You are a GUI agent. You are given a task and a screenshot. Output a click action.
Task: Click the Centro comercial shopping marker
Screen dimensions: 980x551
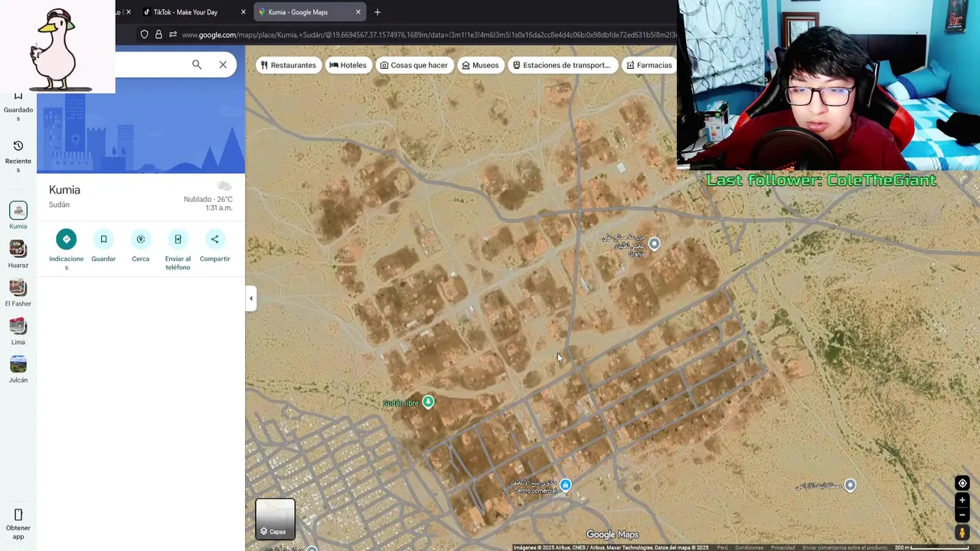(565, 484)
